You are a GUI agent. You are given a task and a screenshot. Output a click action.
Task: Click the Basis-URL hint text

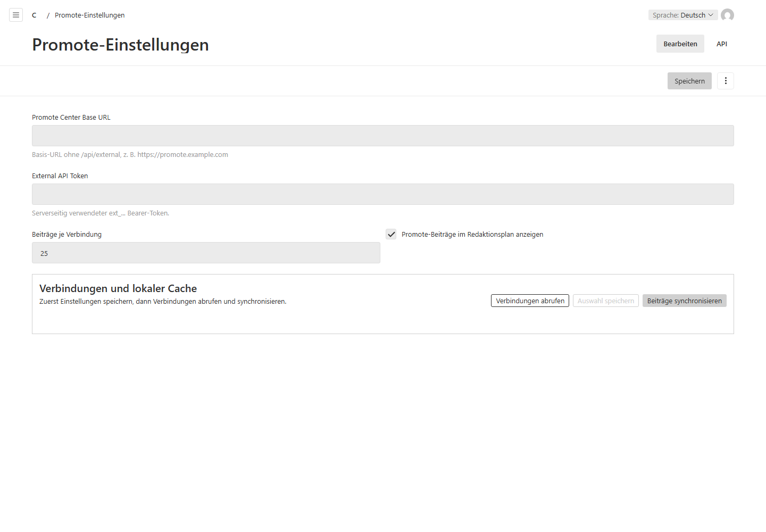[x=130, y=155]
